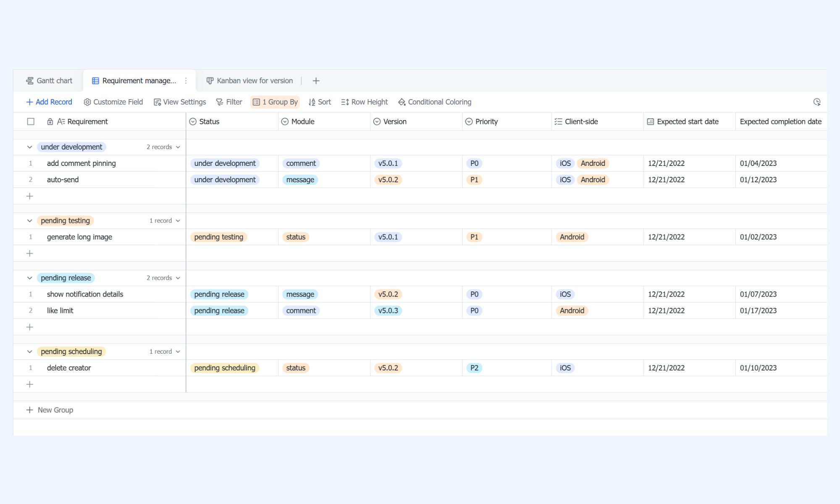Image resolution: width=840 pixels, height=504 pixels.
Task: Toggle the select-all checkbox in header
Action: 31,122
